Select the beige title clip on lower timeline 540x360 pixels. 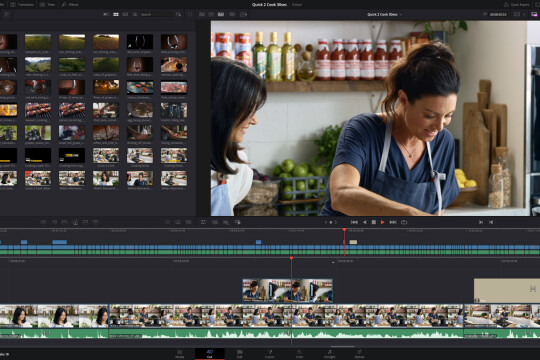point(507,290)
